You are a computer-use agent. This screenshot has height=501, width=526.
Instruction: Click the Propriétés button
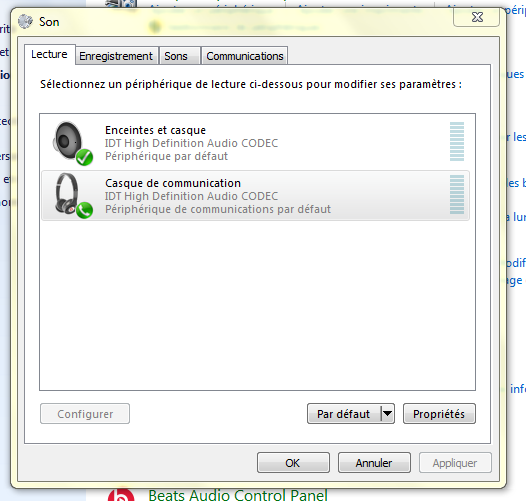[439, 414]
